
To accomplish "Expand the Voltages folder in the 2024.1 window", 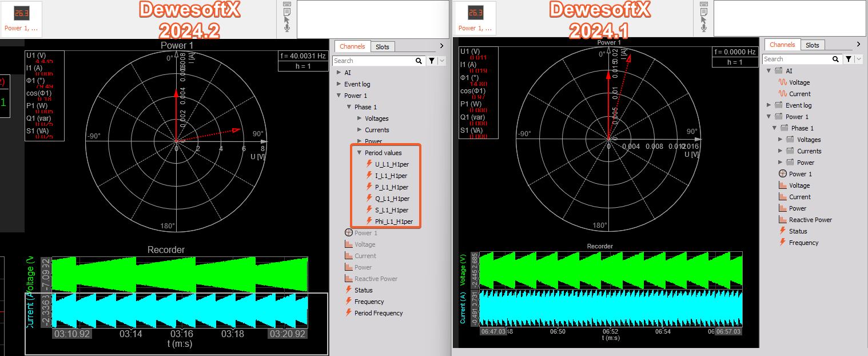I will [781, 140].
